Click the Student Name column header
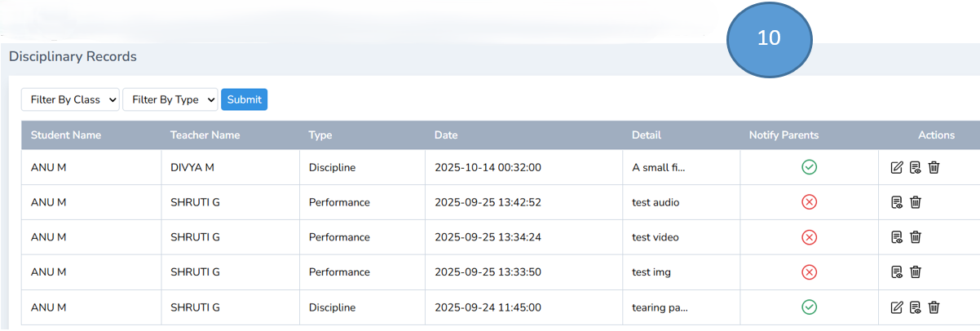980x331 pixels. [66, 135]
